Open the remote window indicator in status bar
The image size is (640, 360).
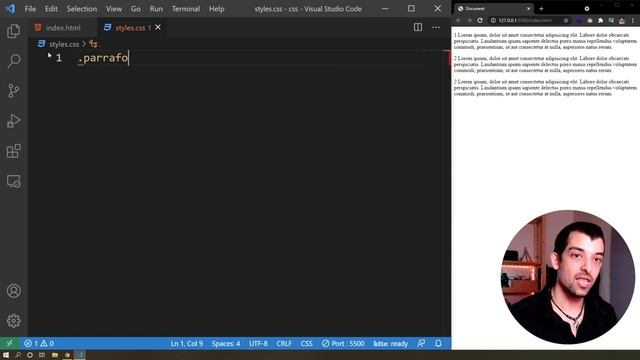[9, 343]
